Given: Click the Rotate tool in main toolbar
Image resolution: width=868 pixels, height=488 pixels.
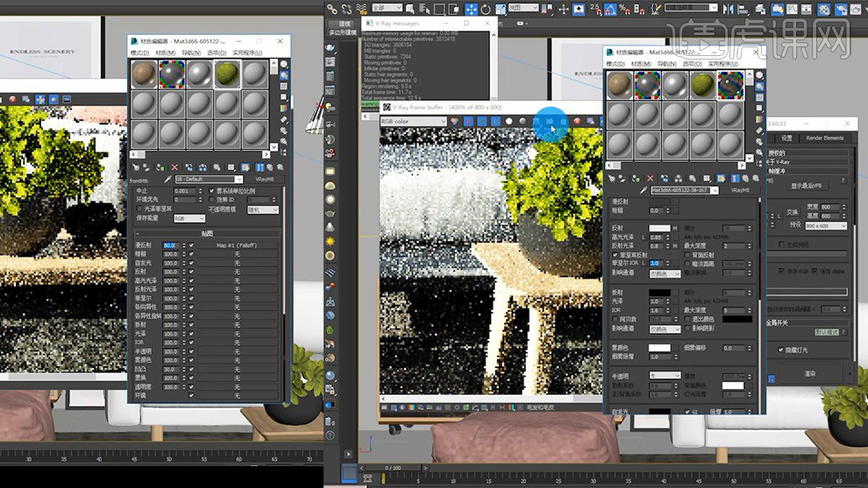Looking at the screenshot, I should 486,9.
